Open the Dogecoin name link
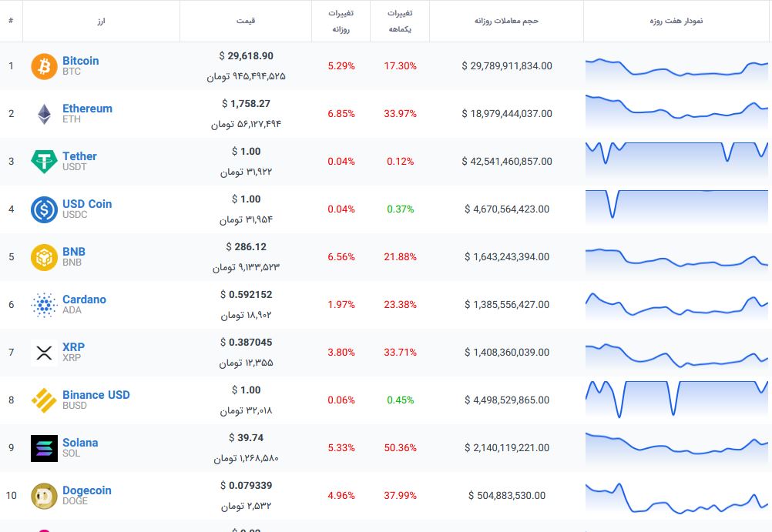The width and height of the screenshot is (772, 532). click(86, 490)
